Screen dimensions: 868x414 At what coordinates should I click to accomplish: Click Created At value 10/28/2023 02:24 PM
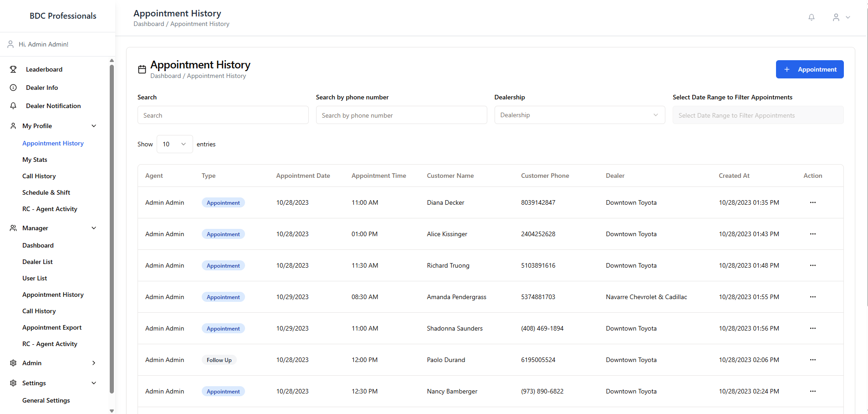(749, 391)
